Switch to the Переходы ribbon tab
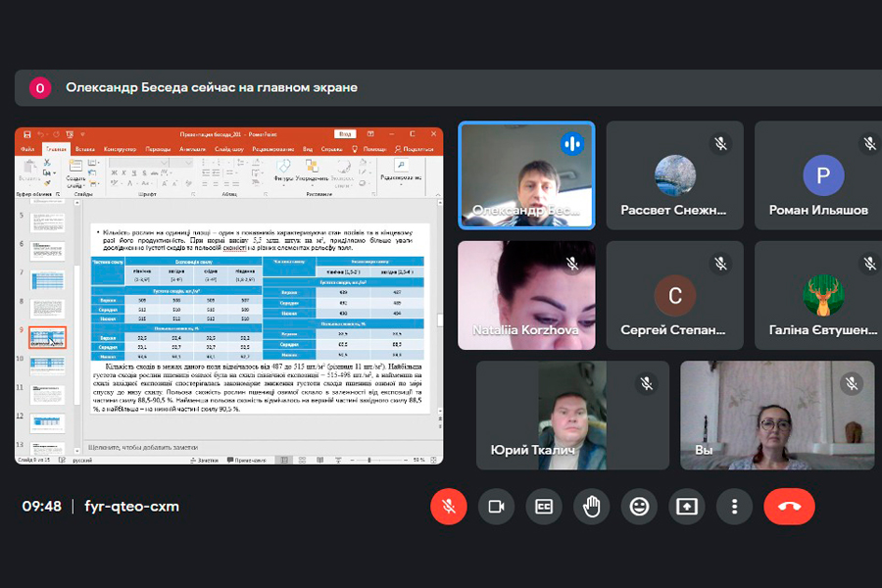 pos(158,149)
